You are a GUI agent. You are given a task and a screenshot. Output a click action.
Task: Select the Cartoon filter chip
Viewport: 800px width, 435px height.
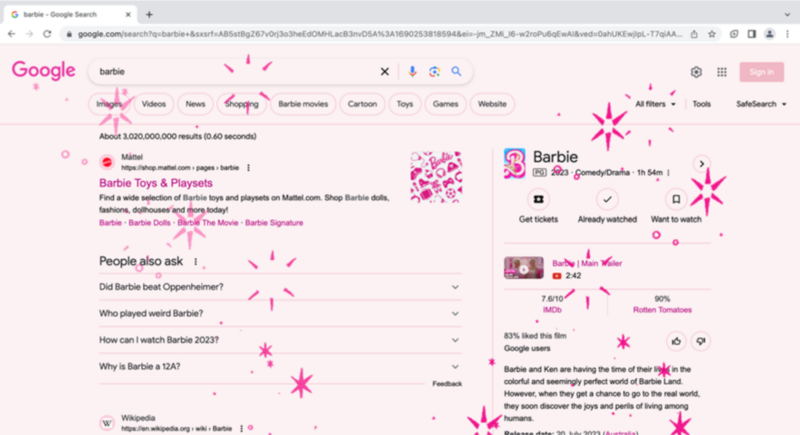coord(362,104)
